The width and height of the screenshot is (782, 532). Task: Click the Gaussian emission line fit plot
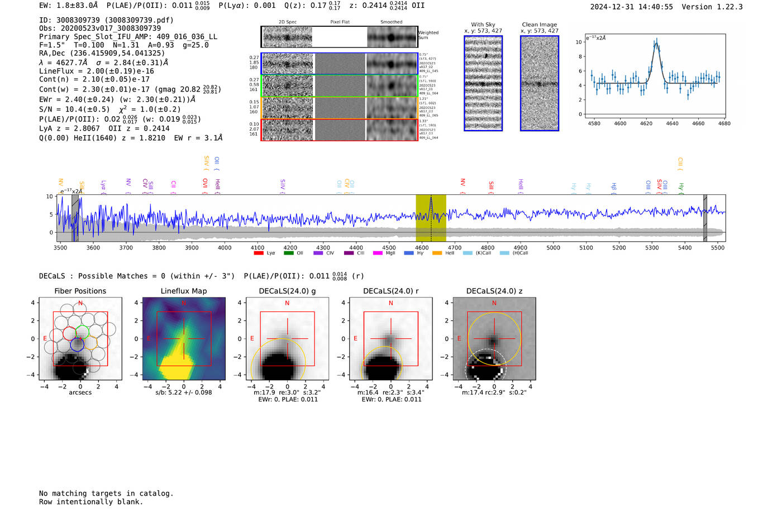(x=655, y=75)
